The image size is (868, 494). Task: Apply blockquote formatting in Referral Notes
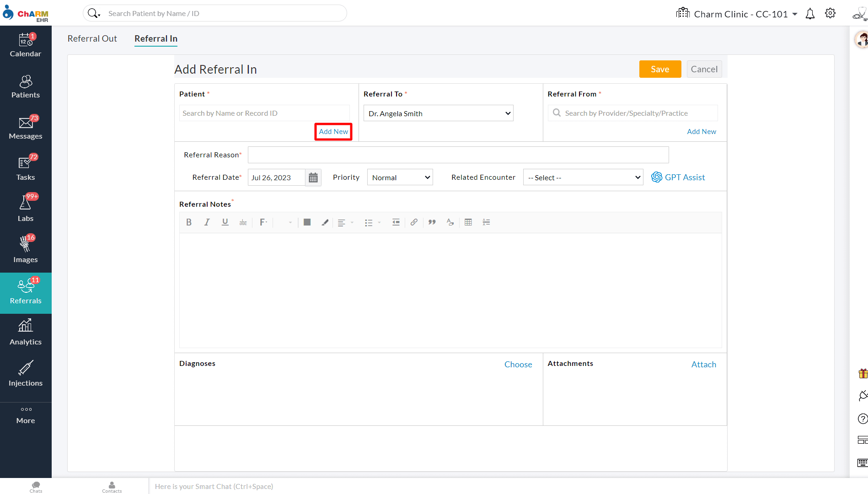[x=432, y=222]
